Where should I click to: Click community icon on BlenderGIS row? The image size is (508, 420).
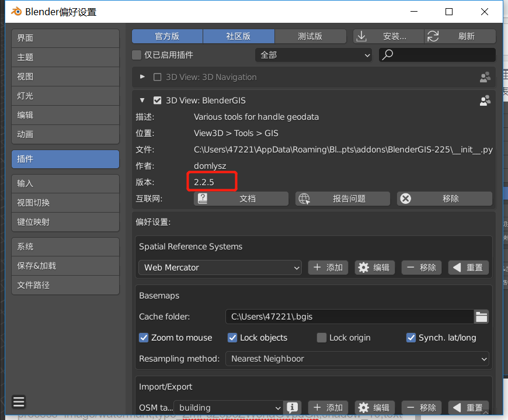485,100
